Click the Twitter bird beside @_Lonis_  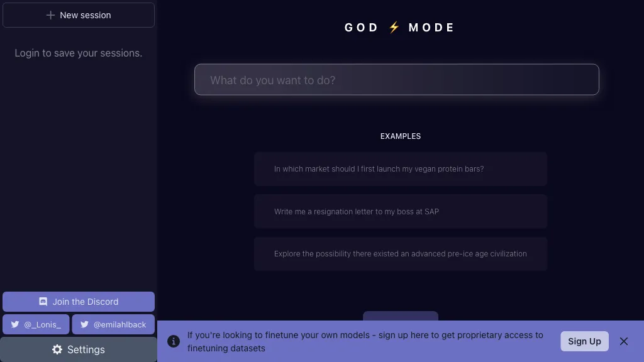click(x=15, y=324)
